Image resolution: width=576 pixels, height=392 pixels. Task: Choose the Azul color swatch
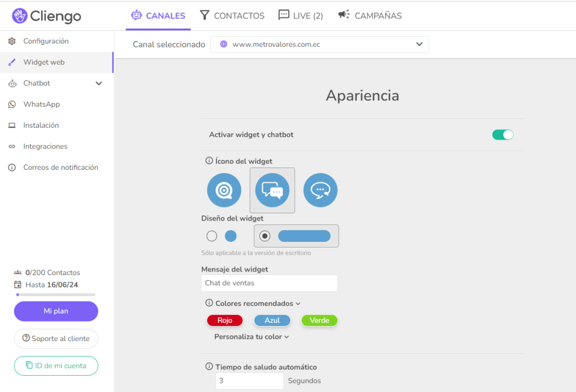pos(272,321)
